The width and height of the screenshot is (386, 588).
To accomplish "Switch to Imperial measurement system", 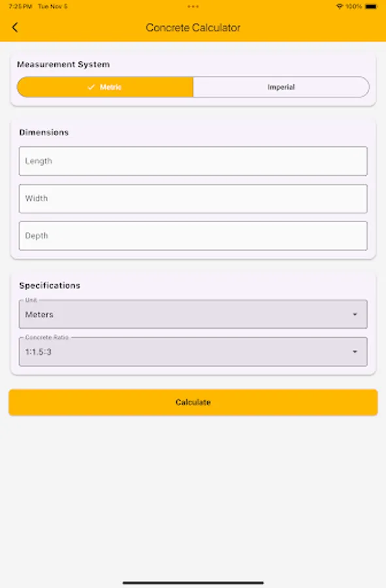I will [x=281, y=86].
